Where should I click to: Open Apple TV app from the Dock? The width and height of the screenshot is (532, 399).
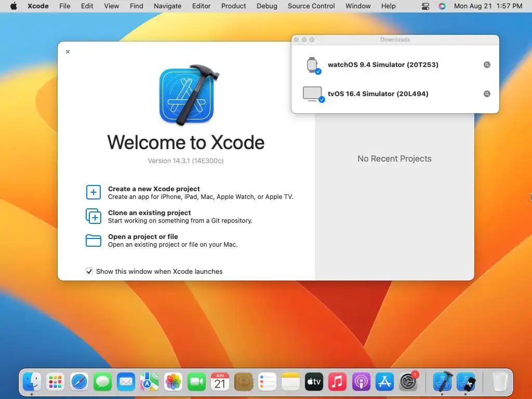point(314,382)
